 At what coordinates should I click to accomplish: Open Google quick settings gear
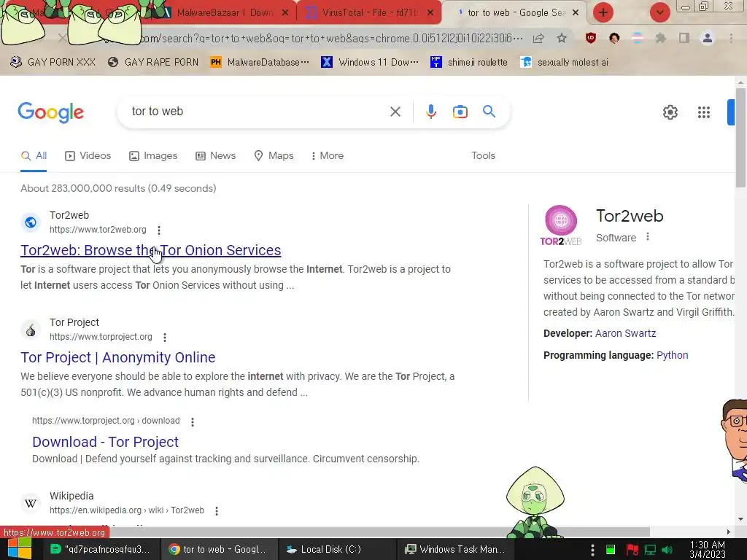[670, 112]
